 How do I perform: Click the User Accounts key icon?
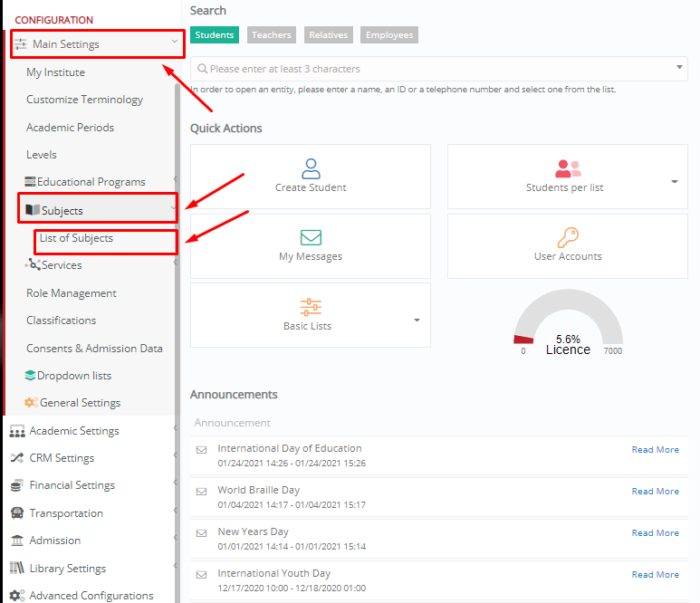568,237
